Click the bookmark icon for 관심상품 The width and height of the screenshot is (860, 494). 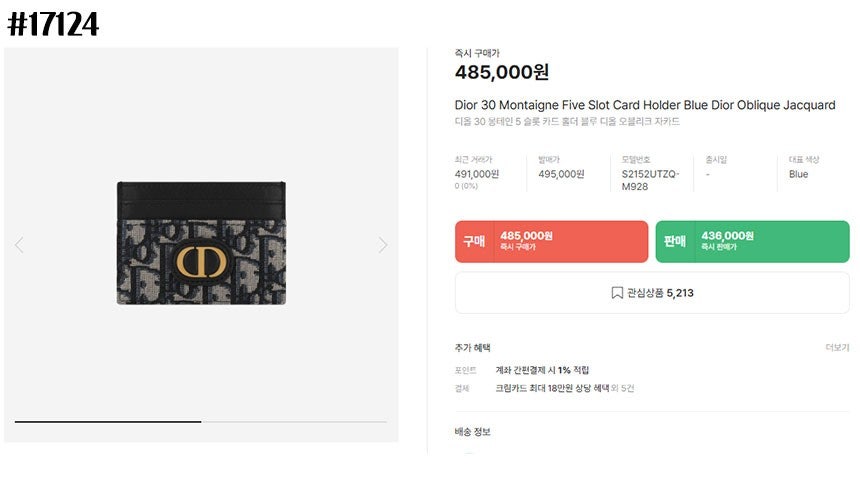(x=617, y=293)
